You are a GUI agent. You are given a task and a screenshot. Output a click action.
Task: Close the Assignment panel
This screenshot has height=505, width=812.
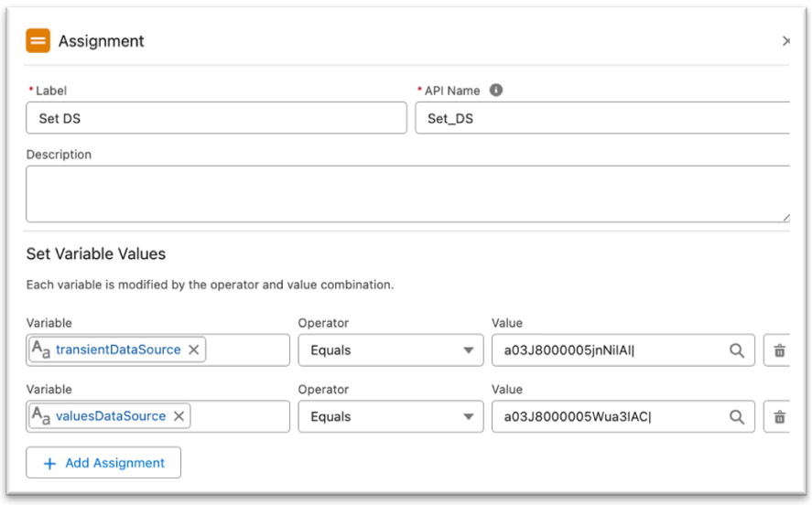(785, 41)
